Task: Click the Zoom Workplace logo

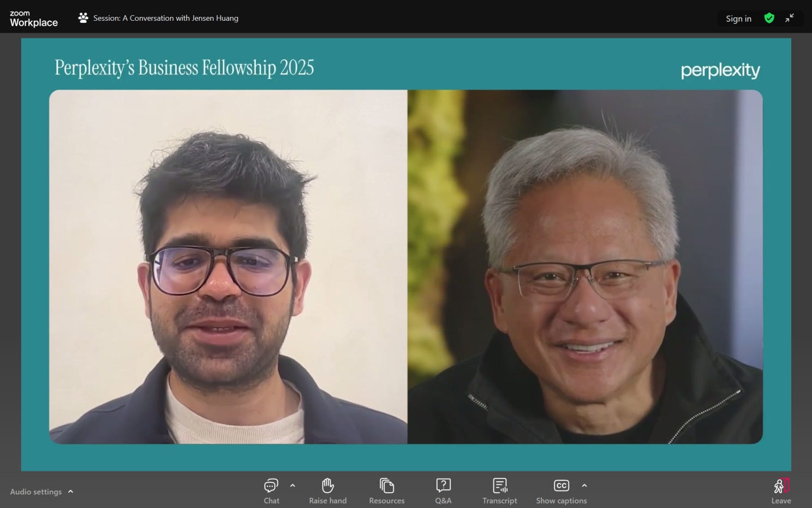Action: pyautogui.click(x=33, y=19)
